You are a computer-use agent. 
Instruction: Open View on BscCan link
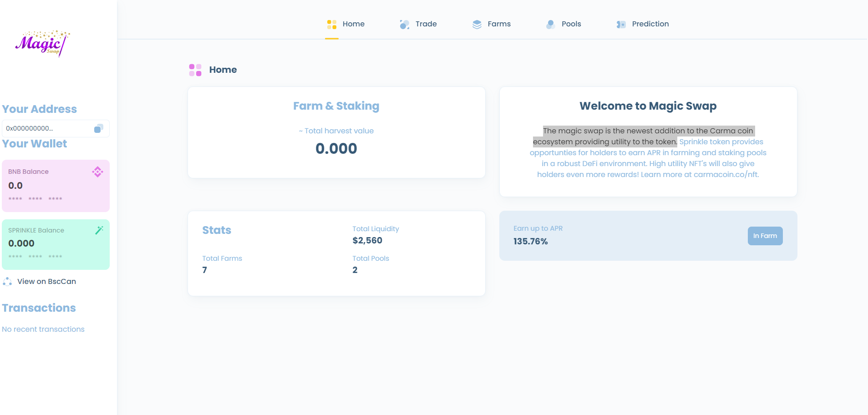tap(46, 282)
